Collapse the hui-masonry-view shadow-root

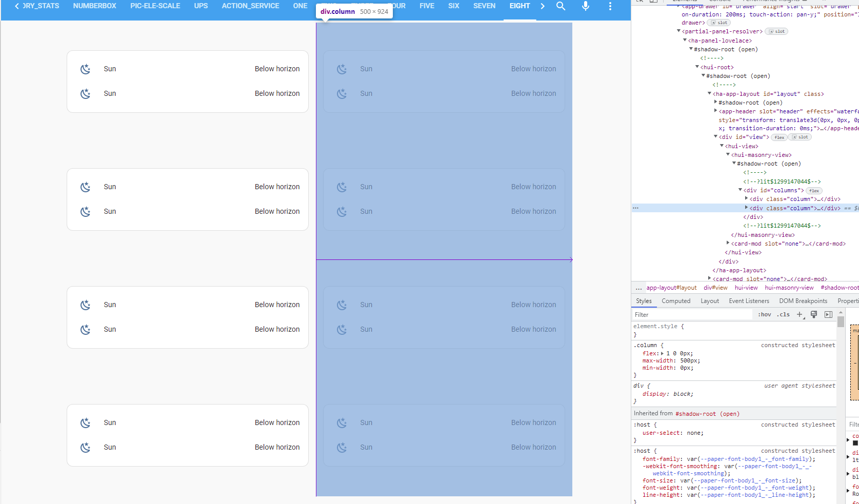[x=734, y=164]
